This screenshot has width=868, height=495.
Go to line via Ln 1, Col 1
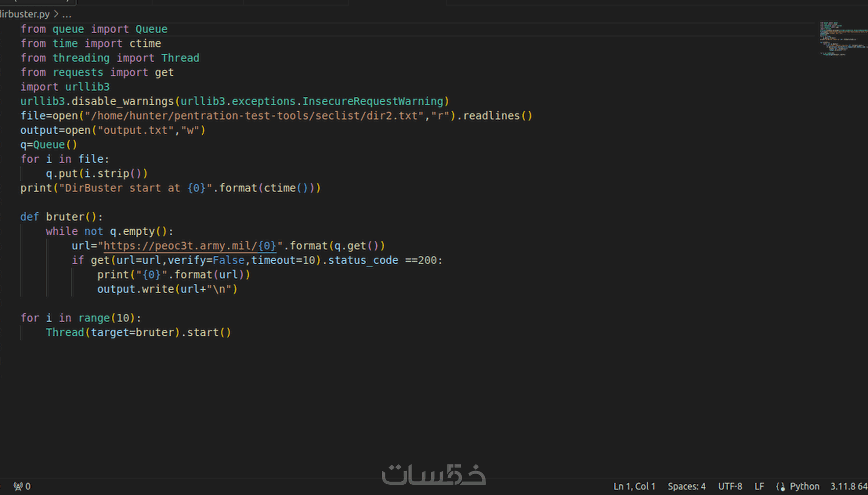[x=634, y=486]
